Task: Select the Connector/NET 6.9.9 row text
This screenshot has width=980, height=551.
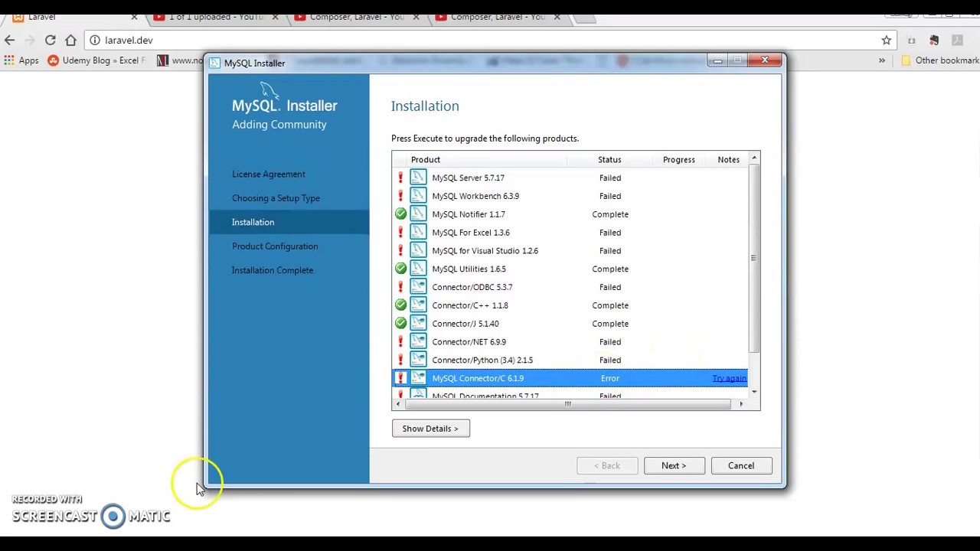Action: [469, 342]
